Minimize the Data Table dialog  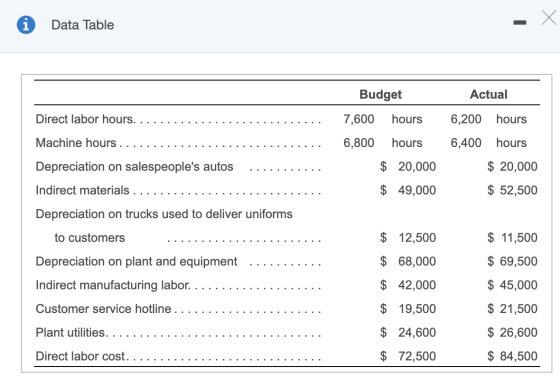[x=520, y=23]
